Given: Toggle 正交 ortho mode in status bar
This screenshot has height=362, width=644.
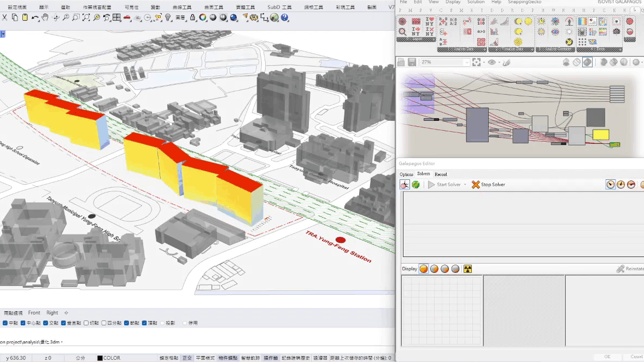Looking at the screenshot, I should (187, 358).
